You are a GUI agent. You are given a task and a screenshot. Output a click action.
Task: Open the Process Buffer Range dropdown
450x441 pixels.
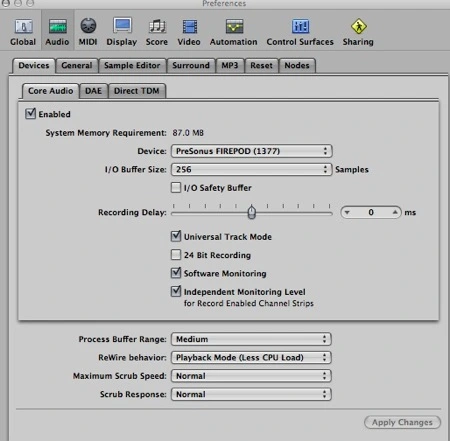251,339
